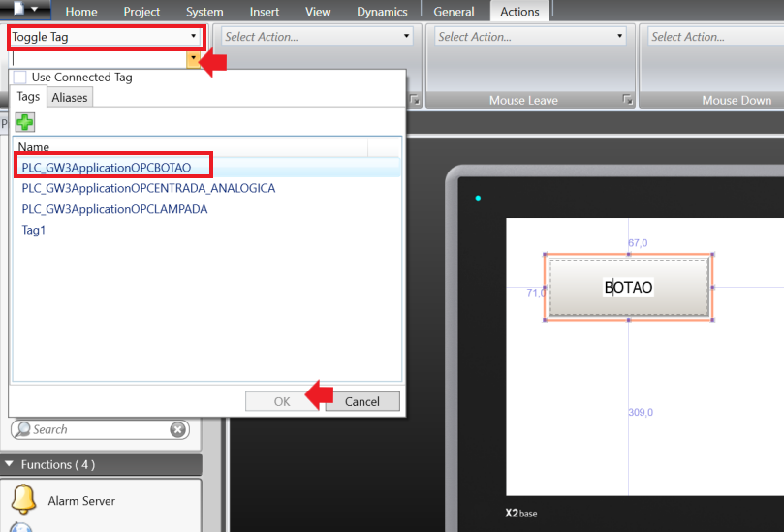Select the PLC_GW3ApplicationOPCLAMPADA tag
This screenshot has width=784, height=532.
[114, 209]
